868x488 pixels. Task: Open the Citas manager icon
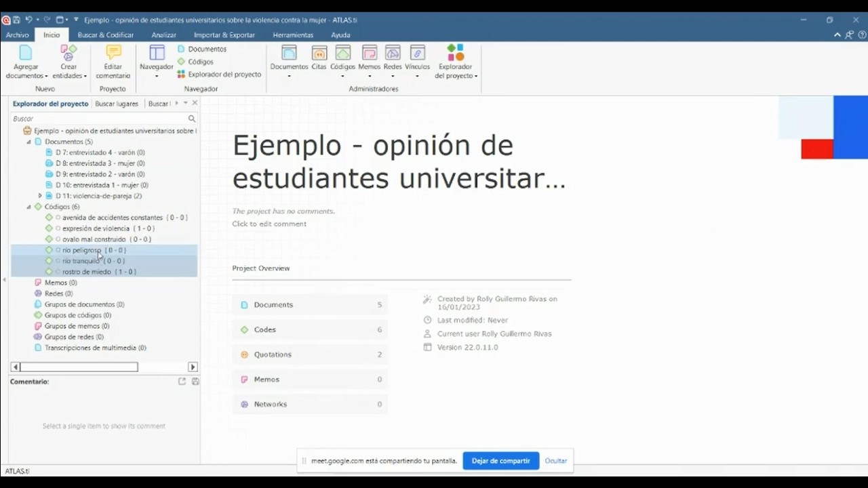pos(319,53)
